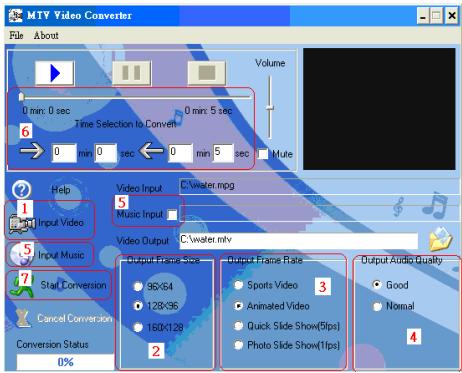Open the About menu
The height and width of the screenshot is (373, 462).
click(46, 35)
